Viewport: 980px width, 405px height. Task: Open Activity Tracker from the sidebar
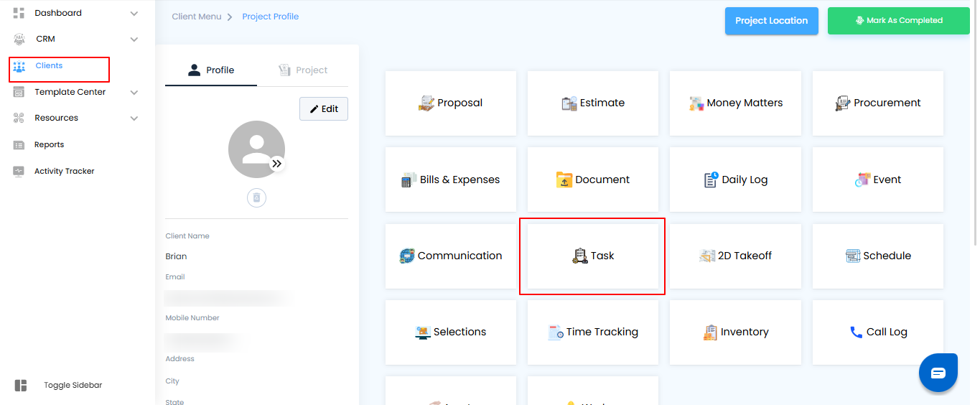click(x=65, y=172)
